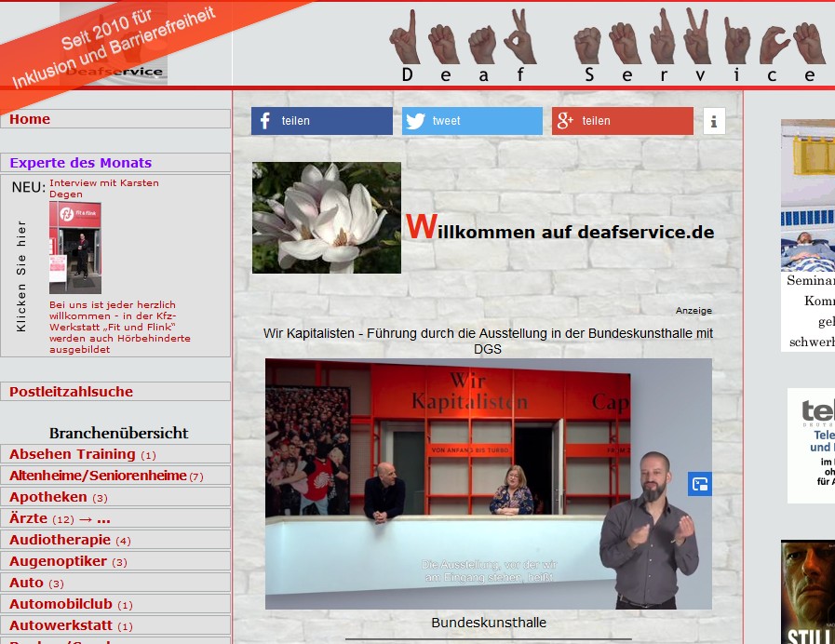Open the Audiotherapie category
Image resolution: width=835 pixels, height=644 pixels.
61,540
